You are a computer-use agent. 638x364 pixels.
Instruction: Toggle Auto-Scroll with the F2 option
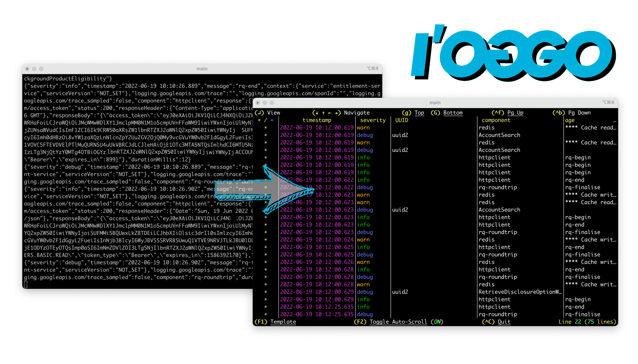398,322
